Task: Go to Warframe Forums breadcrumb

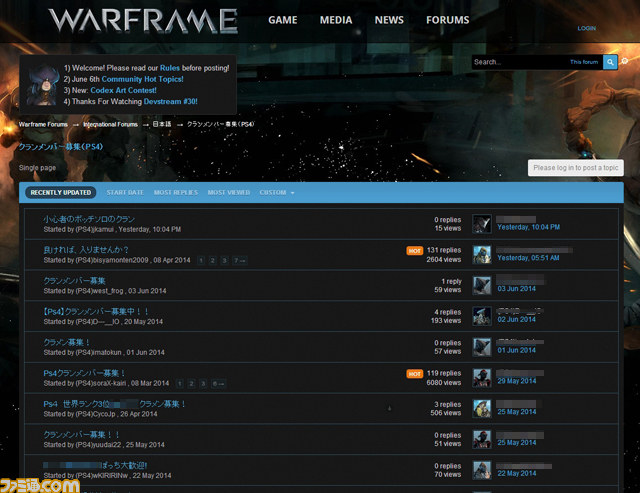Action: pyautogui.click(x=43, y=124)
